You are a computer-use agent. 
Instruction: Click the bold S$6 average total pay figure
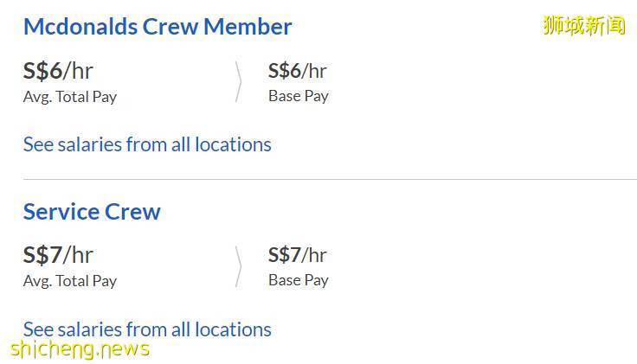42,70
